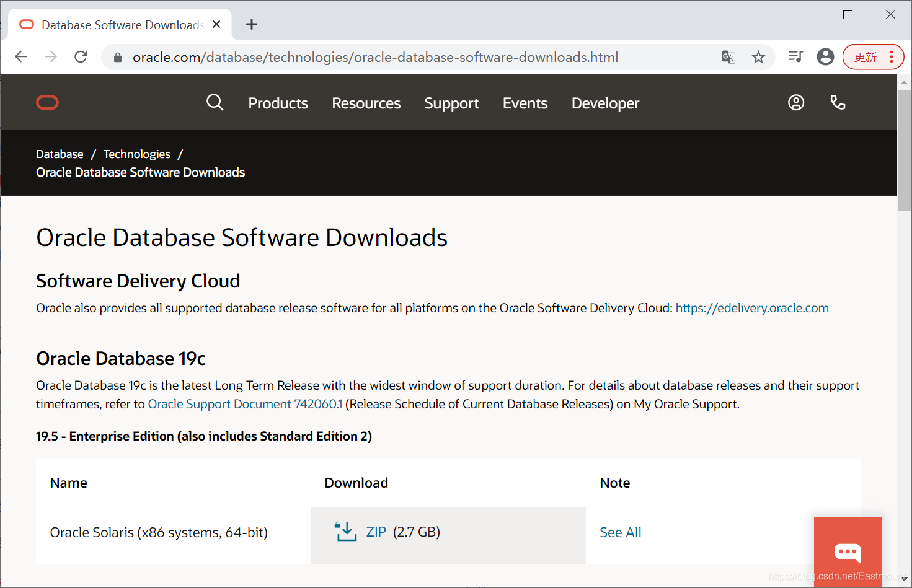Click the red 更新 update button
912x588 pixels.
(x=866, y=57)
